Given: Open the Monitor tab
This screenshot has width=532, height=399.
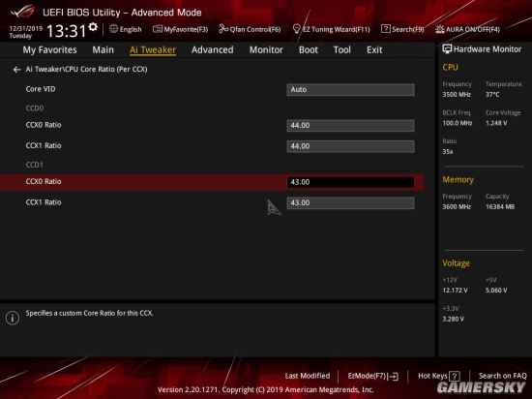Looking at the screenshot, I should tap(266, 50).
